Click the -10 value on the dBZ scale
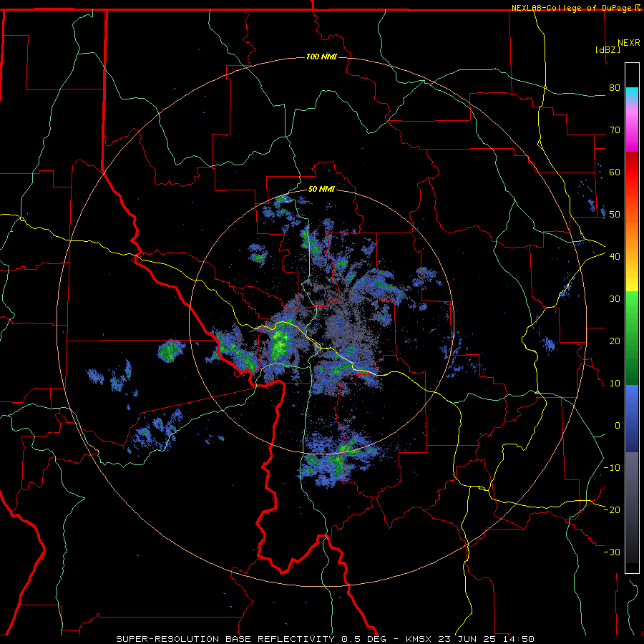 click(x=612, y=468)
